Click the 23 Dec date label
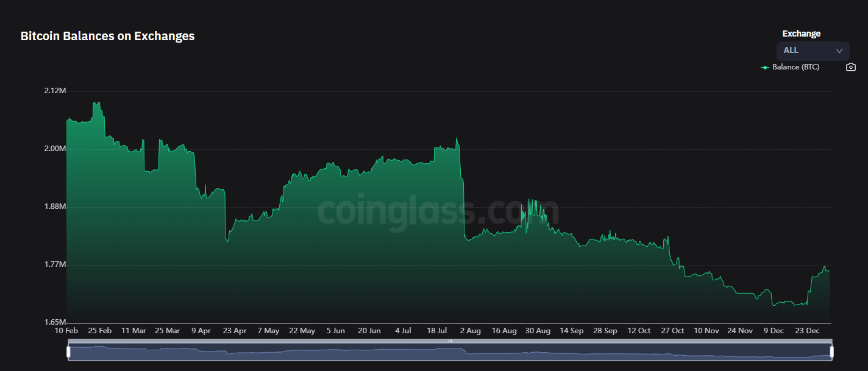Viewport: 868px width, 371px height. 808,331
